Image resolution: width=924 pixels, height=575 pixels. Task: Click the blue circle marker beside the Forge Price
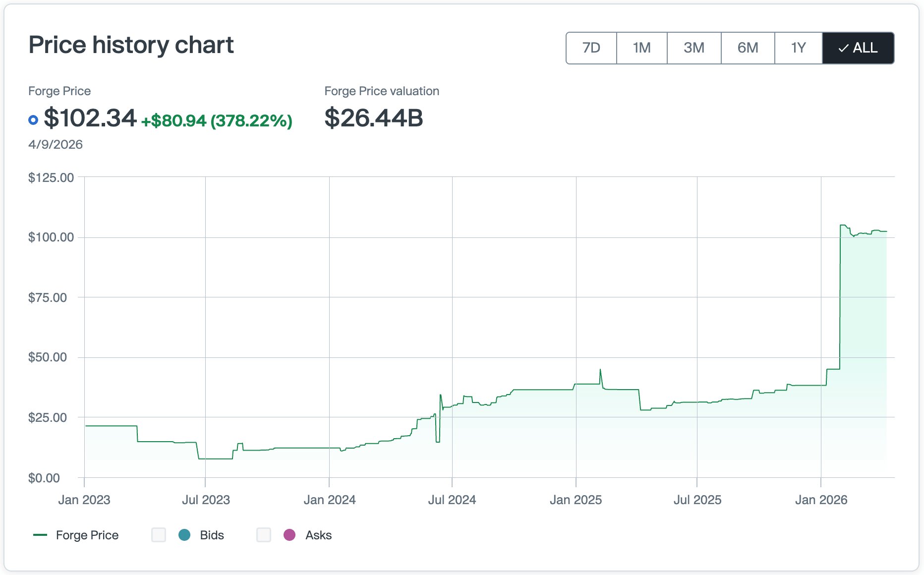point(33,119)
